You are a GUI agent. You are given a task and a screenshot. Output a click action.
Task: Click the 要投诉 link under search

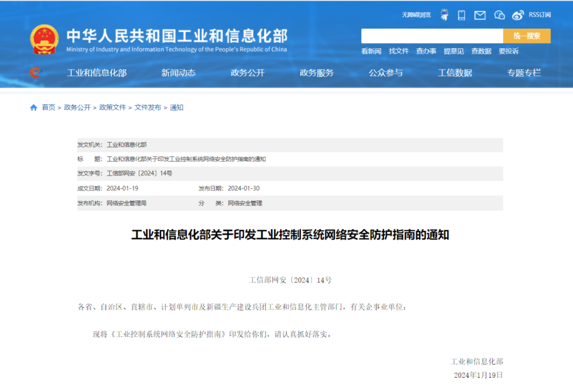pyautogui.click(x=508, y=51)
